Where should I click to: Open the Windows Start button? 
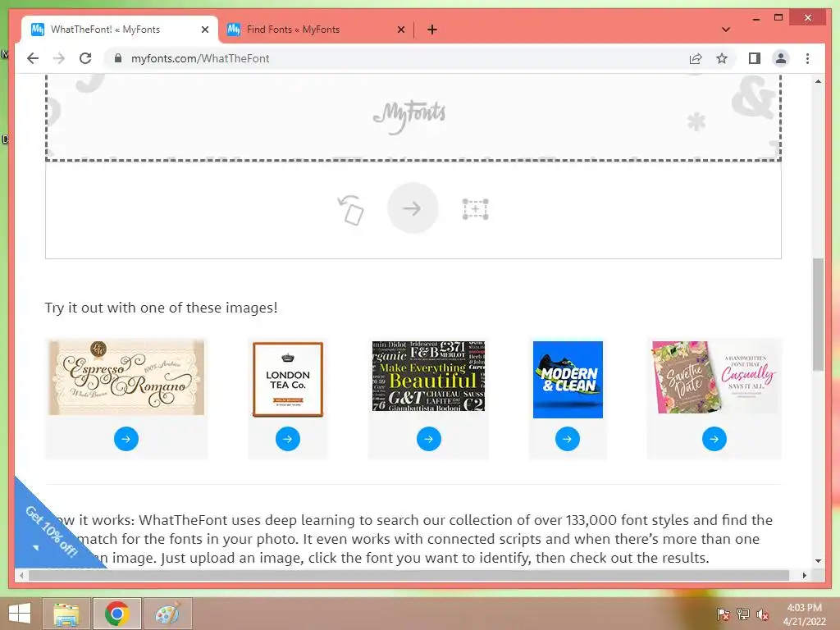(x=20, y=614)
